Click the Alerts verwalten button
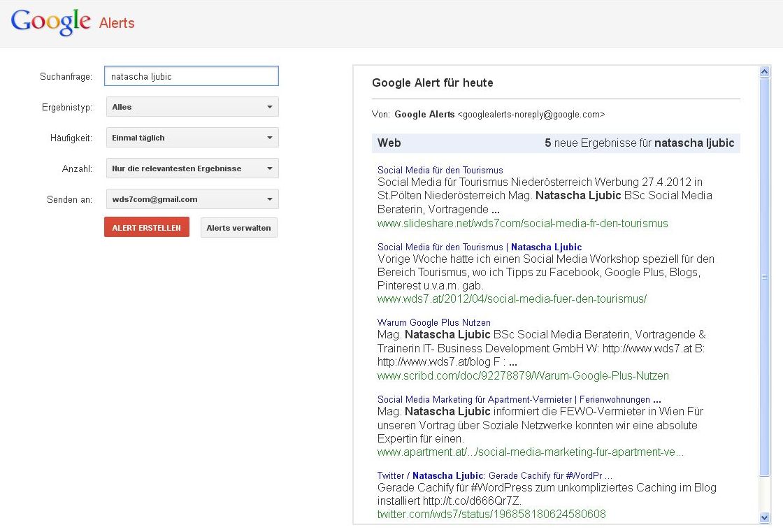The width and height of the screenshot is (783, 532). pos(238,228)
